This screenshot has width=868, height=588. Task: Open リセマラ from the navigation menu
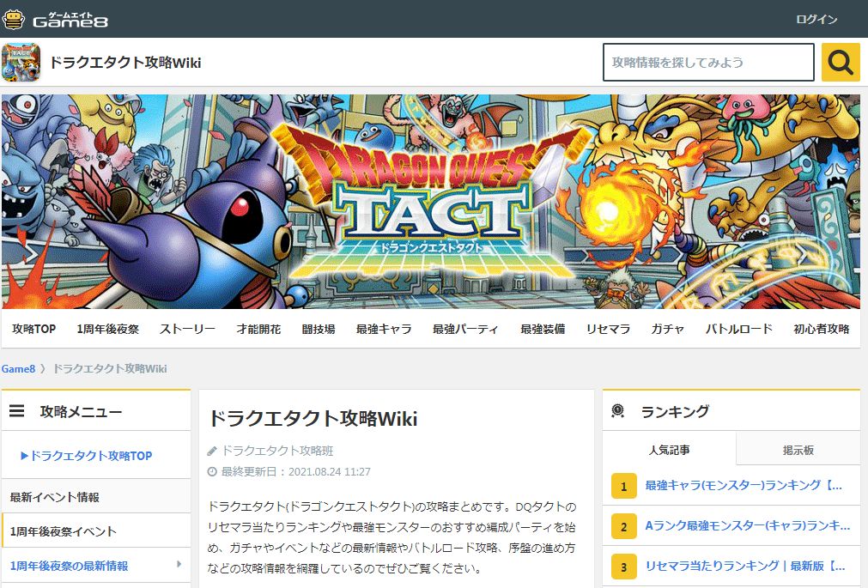click(607, 328)
